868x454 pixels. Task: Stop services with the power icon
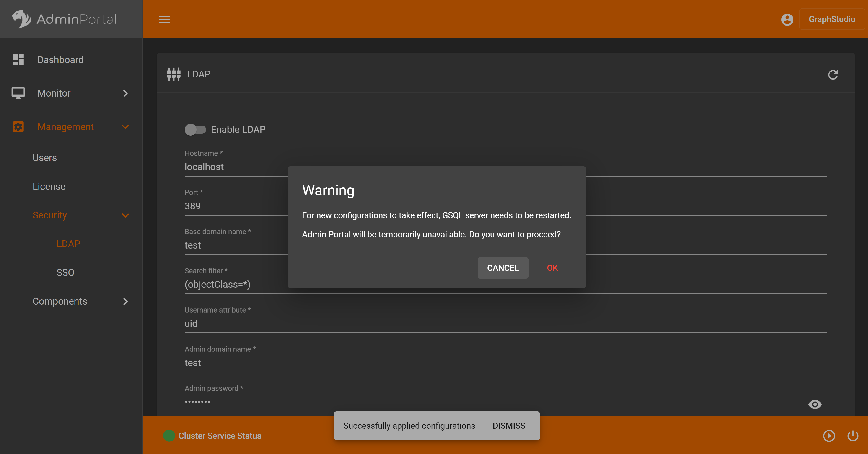[853, 436]
